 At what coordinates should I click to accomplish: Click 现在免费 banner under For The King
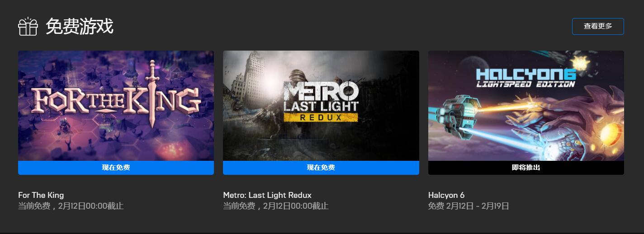point(116,168)
